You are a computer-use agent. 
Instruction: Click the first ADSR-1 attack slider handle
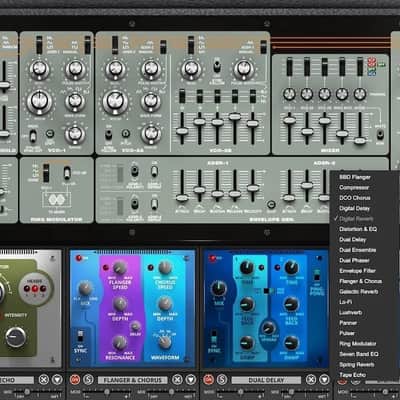182,198
